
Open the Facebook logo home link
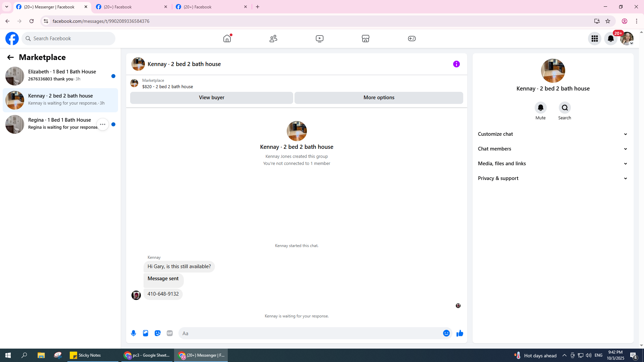pos(12,39)
